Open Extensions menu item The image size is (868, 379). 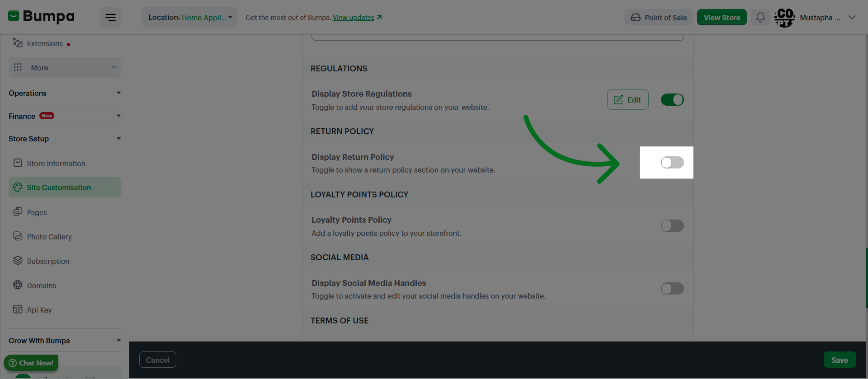65,43
